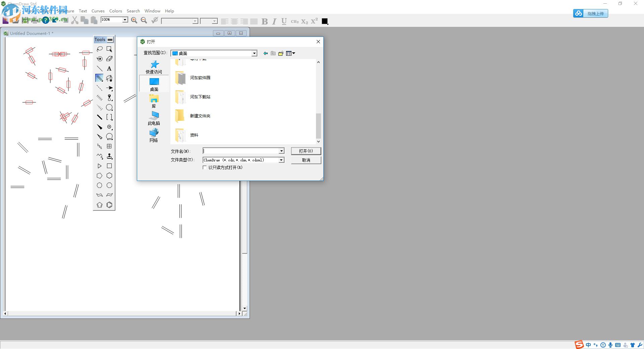Select the Cyclopropane ring tool
The image size is (644, 349).
coord(100,166)
